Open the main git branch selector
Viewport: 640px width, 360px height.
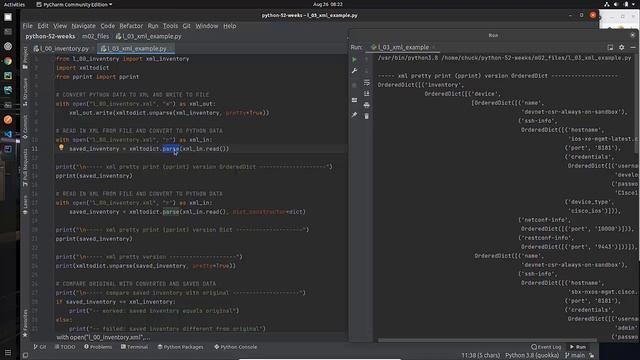(x=574, y=356)
